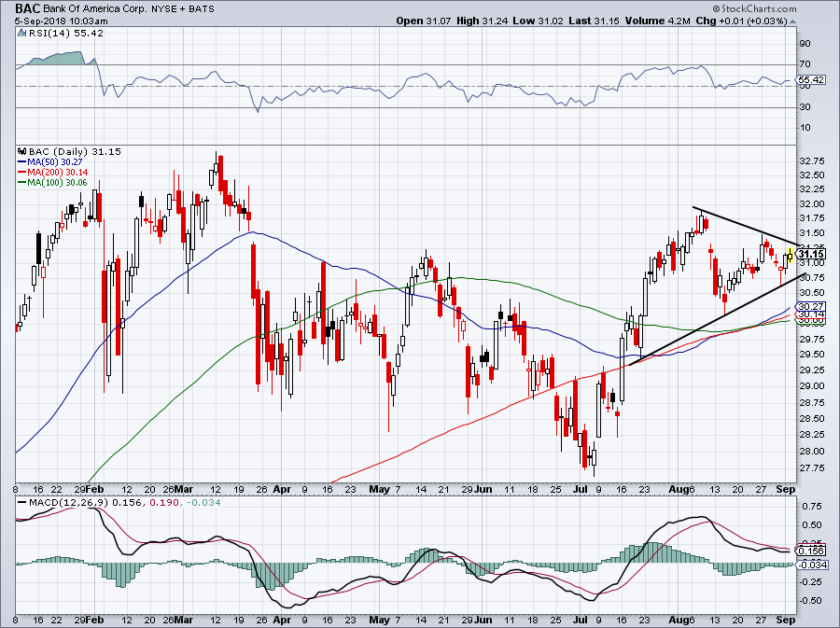Select the Sep marker on bottom MACD axis
Screen dimensions: 840x628
(x=785, y=620)
